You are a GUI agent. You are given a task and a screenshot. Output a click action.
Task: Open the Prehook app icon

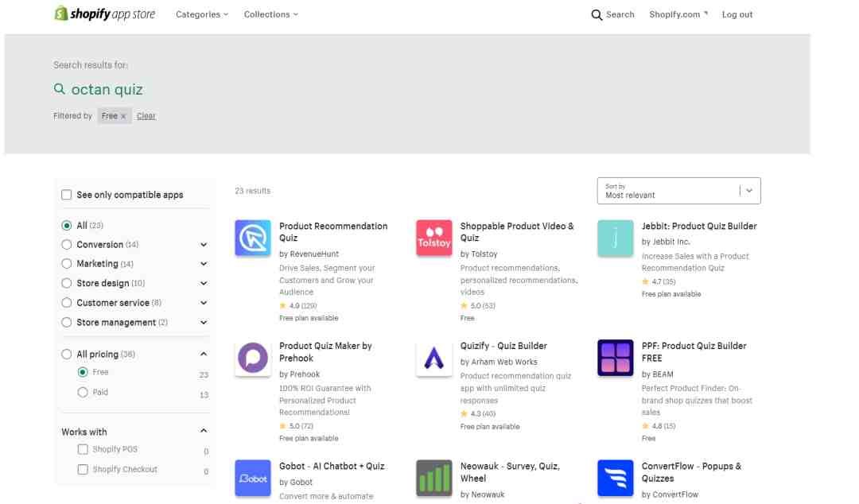pyautogui.click(x=253, y=358)
